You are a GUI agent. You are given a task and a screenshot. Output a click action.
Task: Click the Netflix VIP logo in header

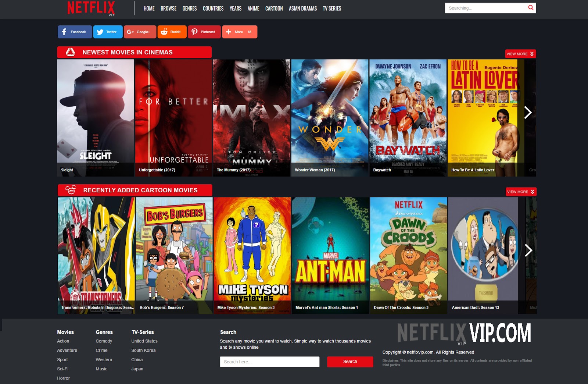[91, 8]
